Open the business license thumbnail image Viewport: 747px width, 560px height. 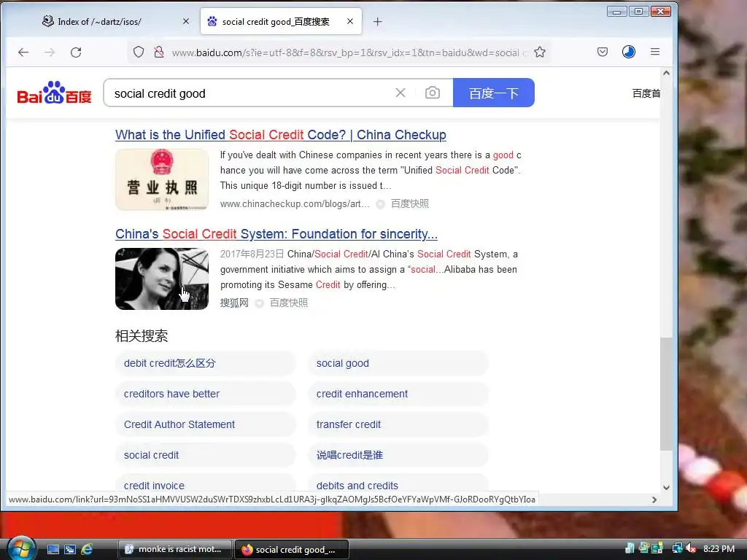[162, 179]
